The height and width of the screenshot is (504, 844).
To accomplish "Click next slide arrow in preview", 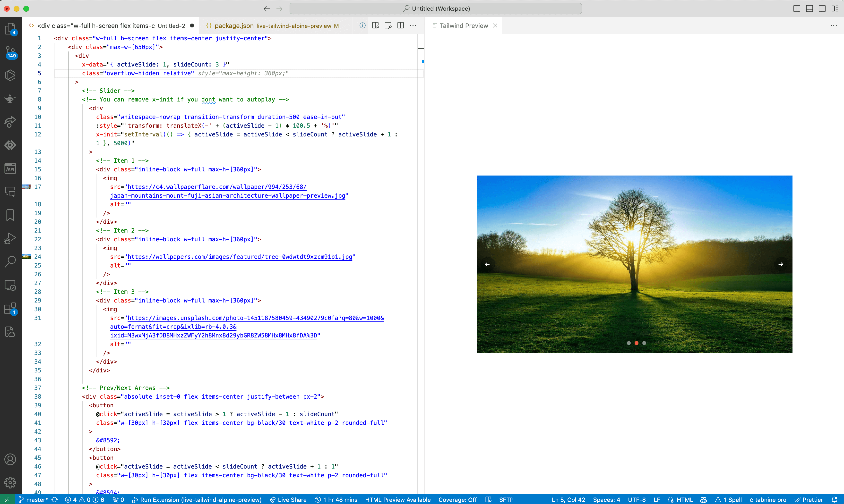I will [781, 264].
